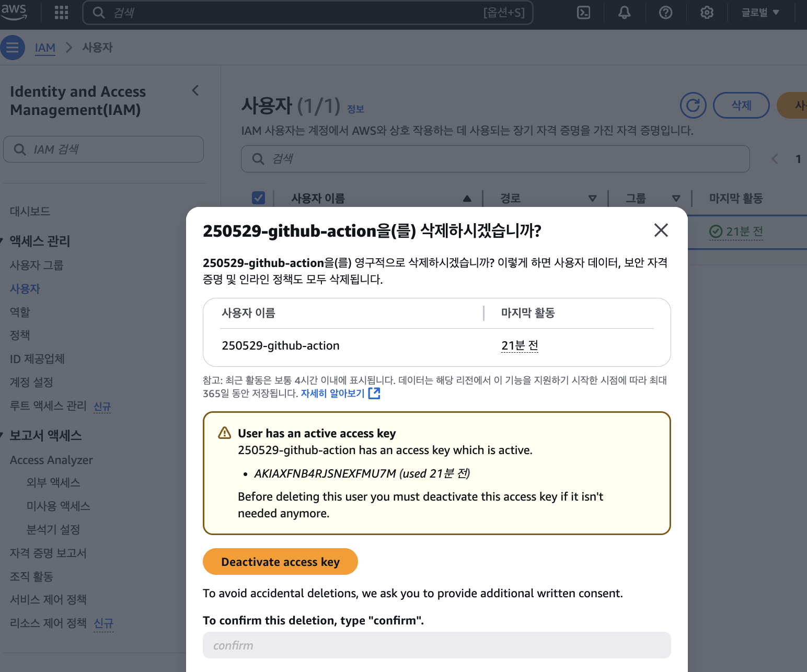
Task: Select 사용자 in the sidebar
Action: point(25,288)
